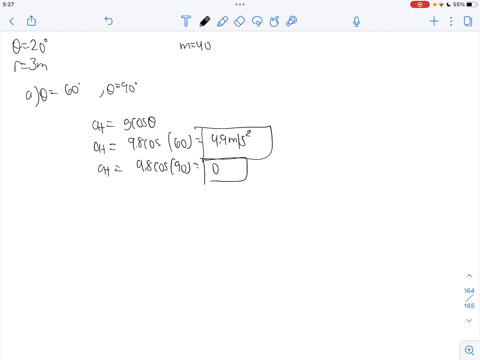Go back with the left chevron
The width and height of the screenshot is (480, 360).
[12, 21]
